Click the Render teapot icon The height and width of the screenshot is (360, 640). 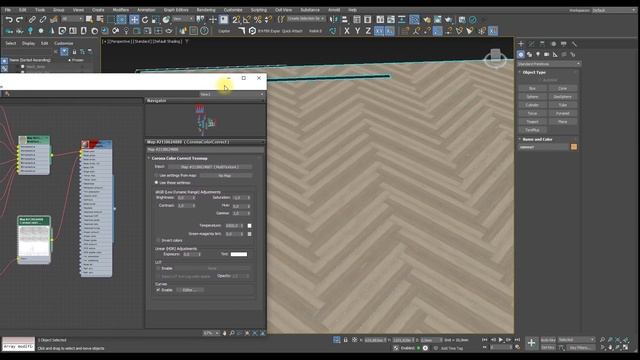pyautogui.click(x=449, y=20)
